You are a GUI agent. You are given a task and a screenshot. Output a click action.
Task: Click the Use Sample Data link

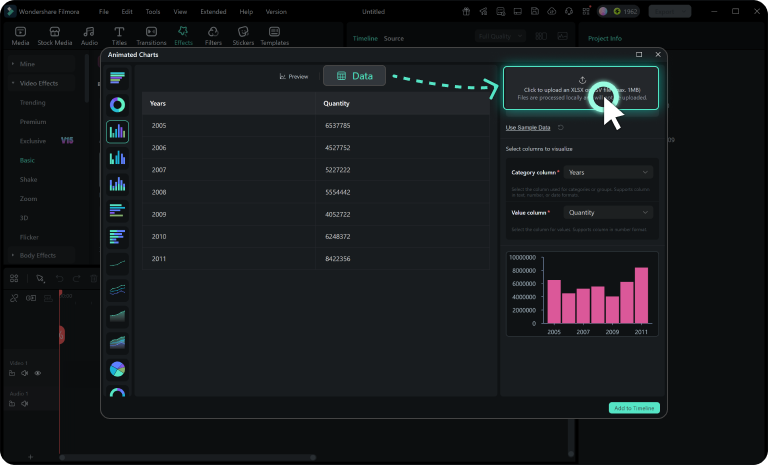click(528, 127)
